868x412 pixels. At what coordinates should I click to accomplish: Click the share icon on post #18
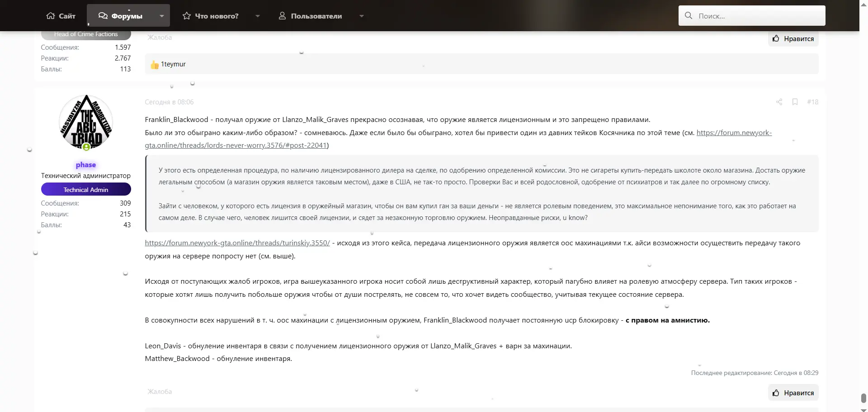point(779,102)
